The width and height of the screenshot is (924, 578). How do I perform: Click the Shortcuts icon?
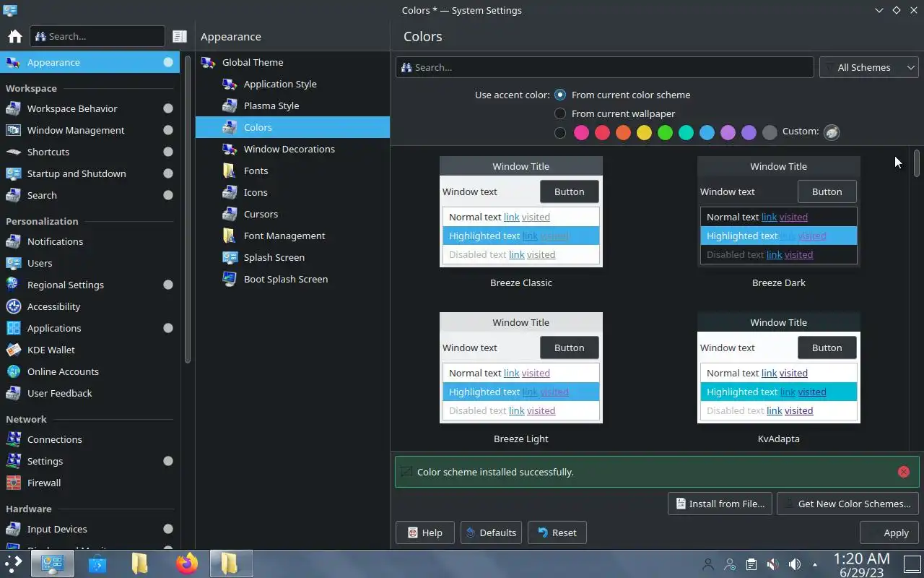(x=13, y=152)
